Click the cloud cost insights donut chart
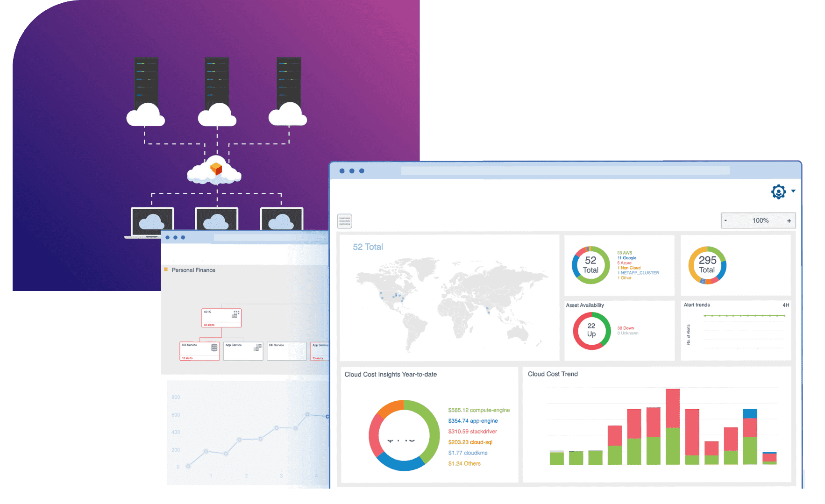Viewport: 825px width, 504px height. (404, 435)
